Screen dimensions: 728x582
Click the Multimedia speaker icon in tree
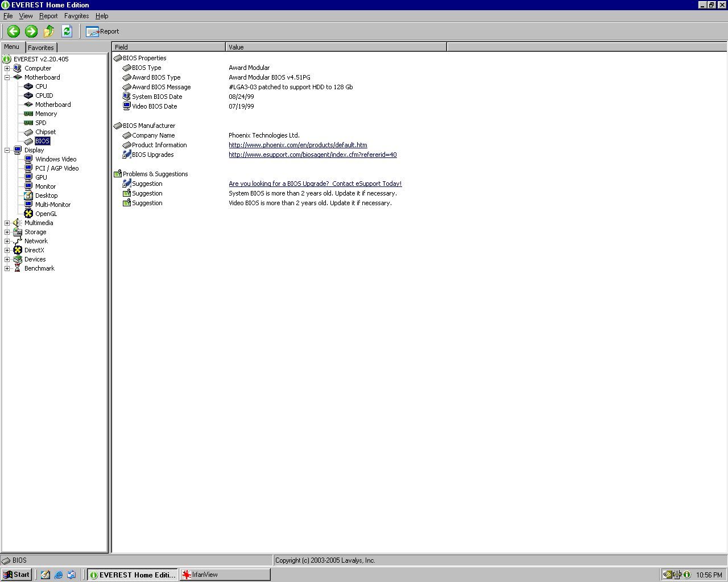(17, 223)
